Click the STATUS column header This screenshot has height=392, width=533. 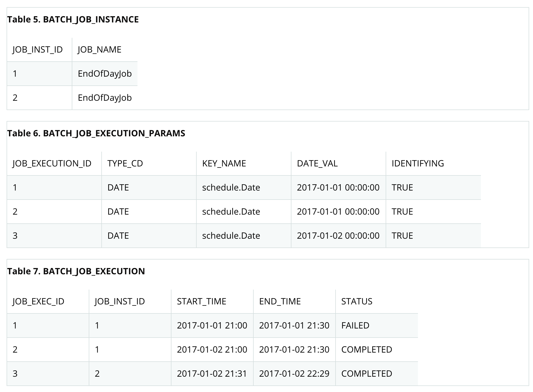pos(357,301)
